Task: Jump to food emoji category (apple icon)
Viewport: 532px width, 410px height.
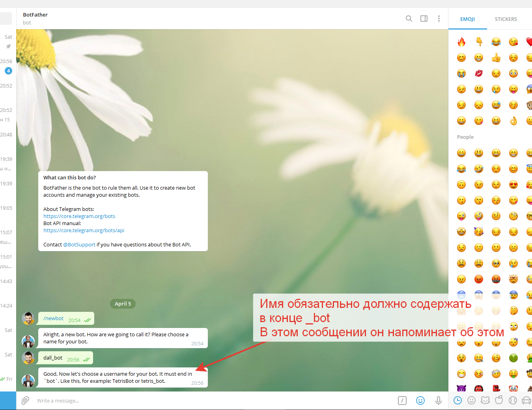Action: click(499, 401)
